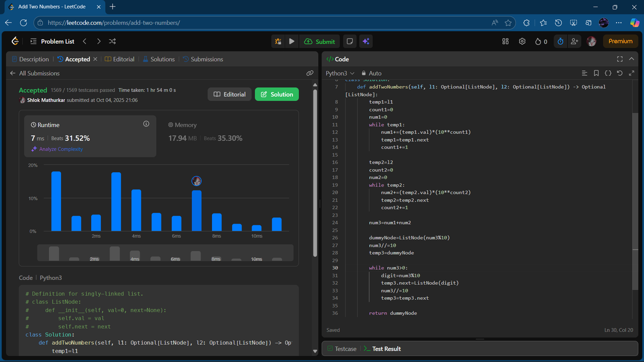This screenshot has width=644, height=362.
Task: Click the Shlok Mathurkar author name
Action: 46,100
